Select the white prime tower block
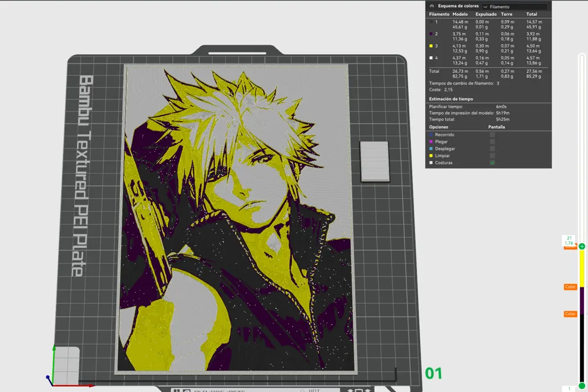The width and height of the screenshot is (588, 392). (374, 162)
